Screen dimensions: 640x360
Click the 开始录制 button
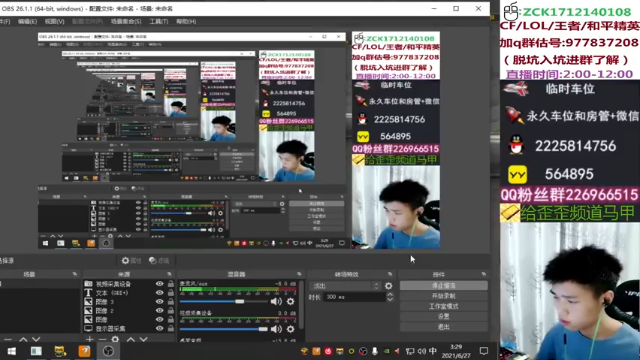pos(444,296)
